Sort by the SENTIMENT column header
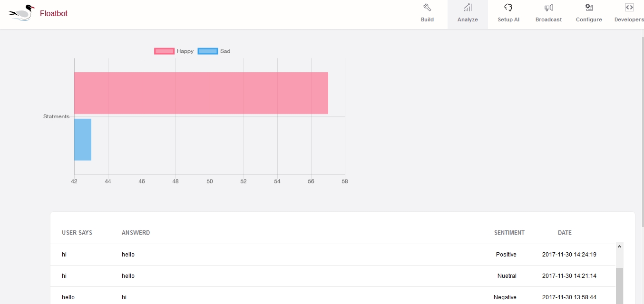644x304 pixels. pyautogui.click(x=509, y=233)
